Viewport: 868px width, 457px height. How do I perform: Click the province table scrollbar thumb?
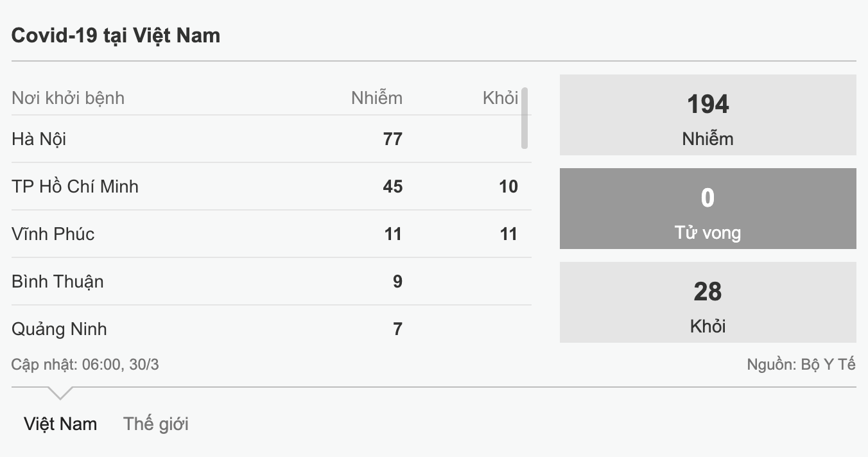tap(525, 118)
